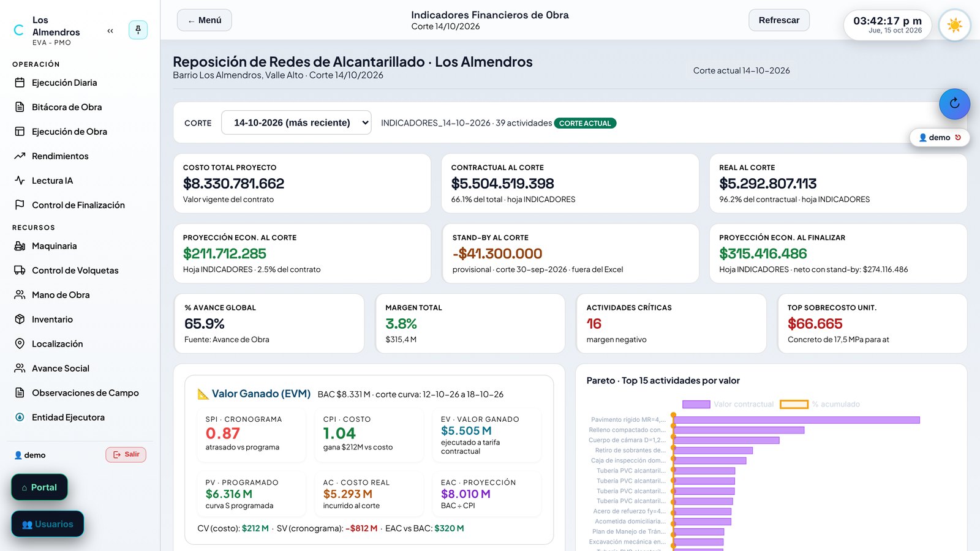The width and height of the screenshot is (980, 551).
Task: Pin the sidebar with pin icon
Action: [138, 29]
